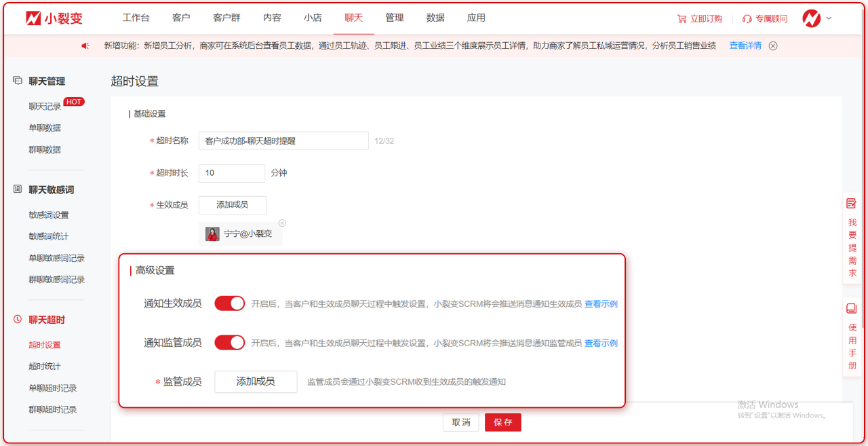Screen dimensions: 868x446
Task: Click the headset 专属顾问 icon
Action: (747, 19)
